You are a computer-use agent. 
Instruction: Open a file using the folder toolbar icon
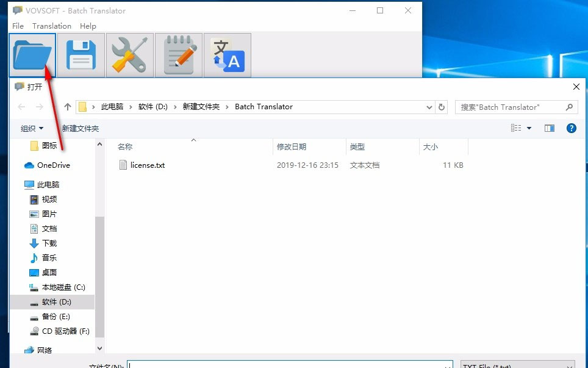32,55
